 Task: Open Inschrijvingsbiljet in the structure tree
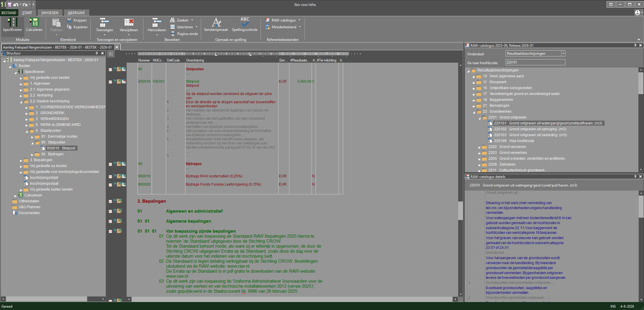tap(44, 178)
